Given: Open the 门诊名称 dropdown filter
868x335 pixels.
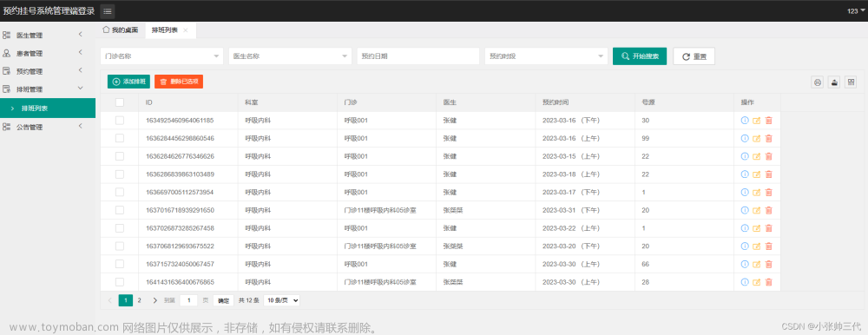Looking at the screenshot, I should (161, 56).
